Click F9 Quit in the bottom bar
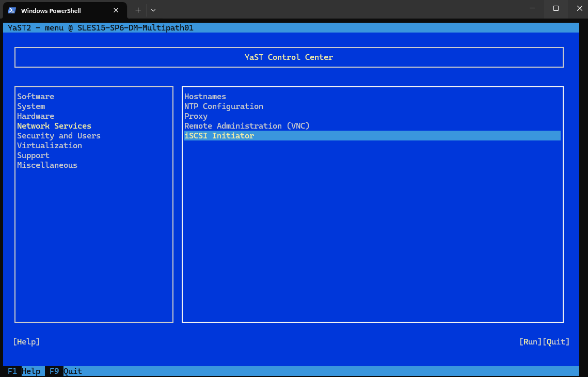 66,371
